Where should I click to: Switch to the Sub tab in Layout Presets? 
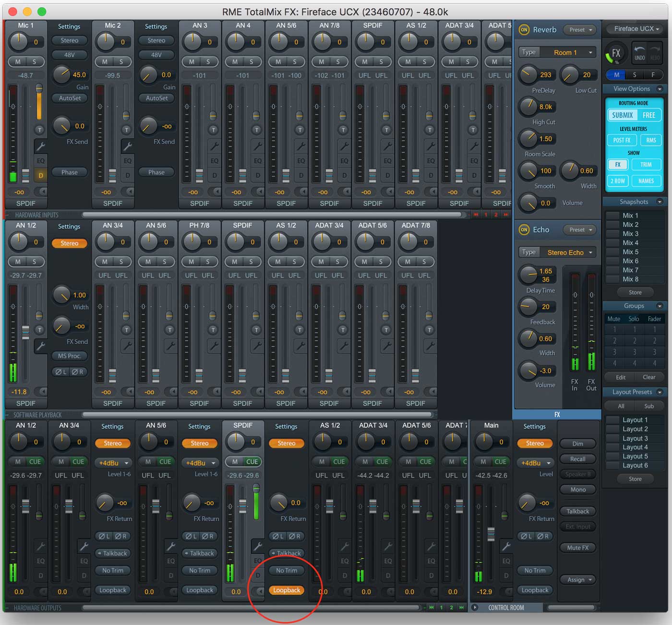pyautogui.click(x=648, y=406)
